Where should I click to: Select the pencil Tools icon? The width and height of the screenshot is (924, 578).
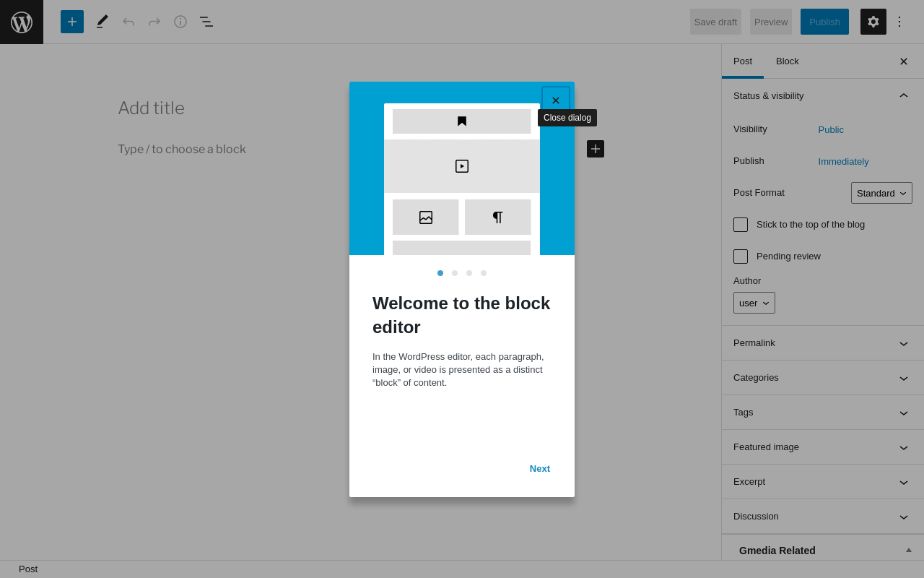103,22
